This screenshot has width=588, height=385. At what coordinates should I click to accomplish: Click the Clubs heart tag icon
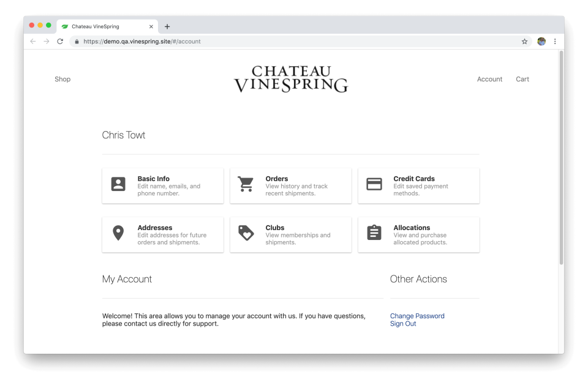(x=246, y=233)
